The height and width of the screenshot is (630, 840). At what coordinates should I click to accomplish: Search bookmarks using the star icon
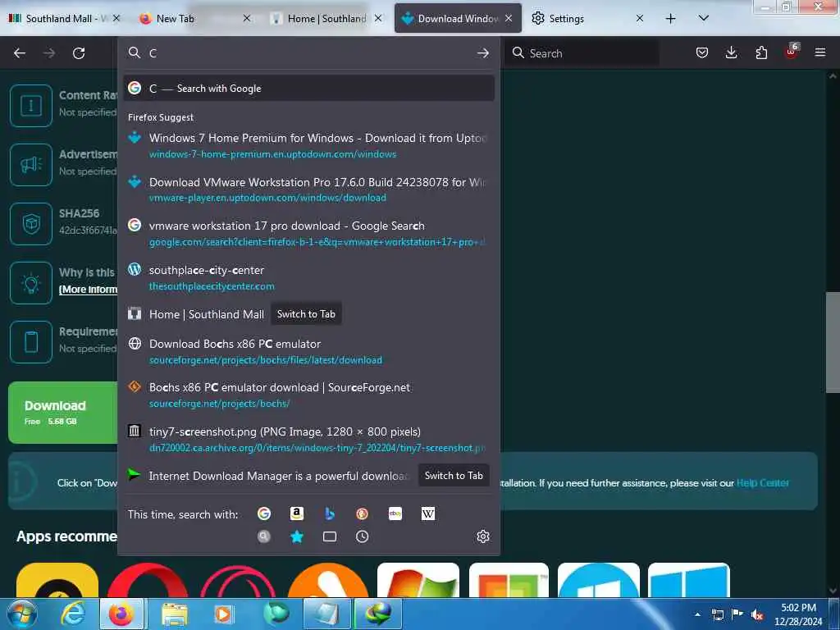pyautogui.click(x=297, y=536)
